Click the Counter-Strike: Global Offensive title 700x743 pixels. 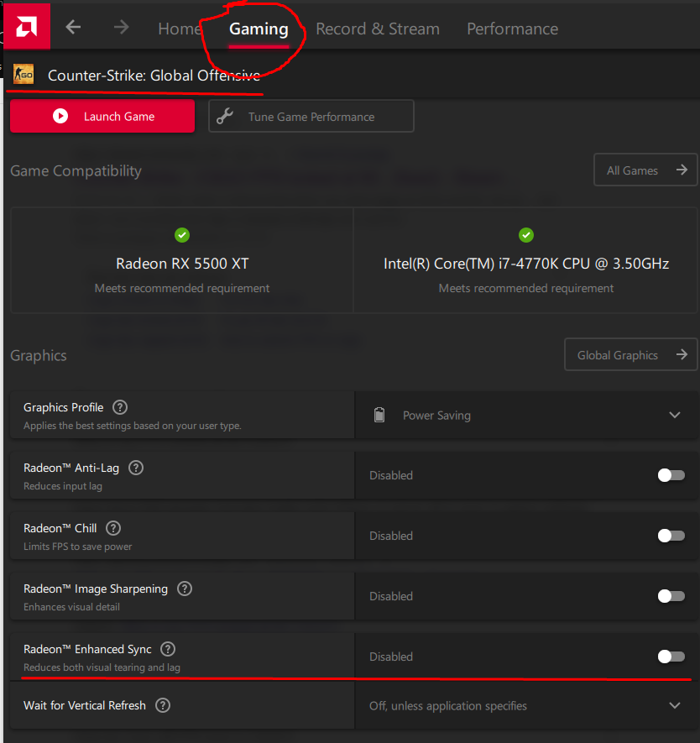[x=154, y=76]
